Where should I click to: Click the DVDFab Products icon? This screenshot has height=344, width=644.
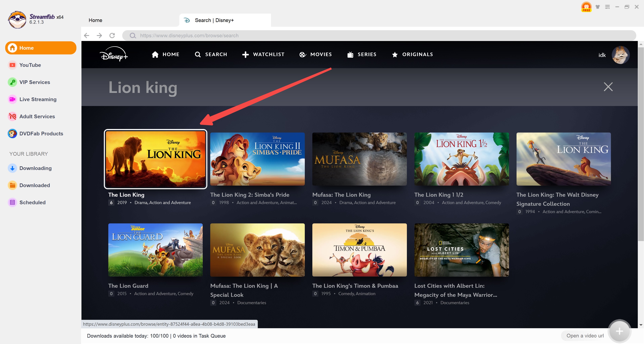click(12, 134)
